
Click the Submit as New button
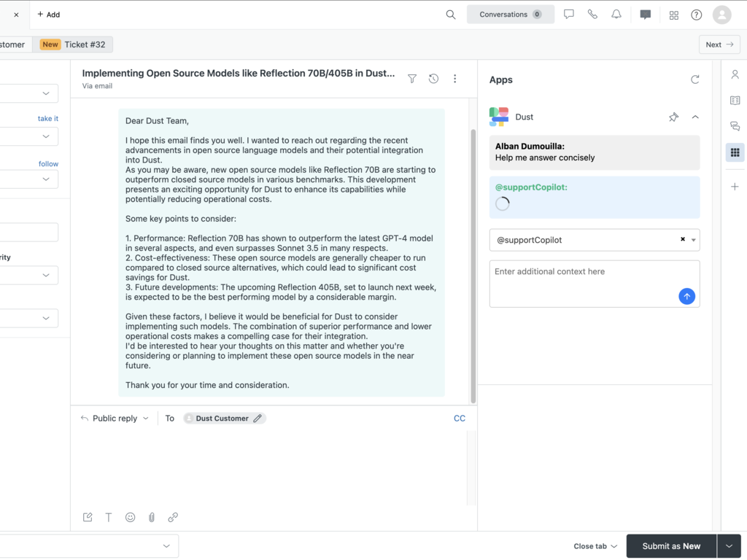coord(671,546)
